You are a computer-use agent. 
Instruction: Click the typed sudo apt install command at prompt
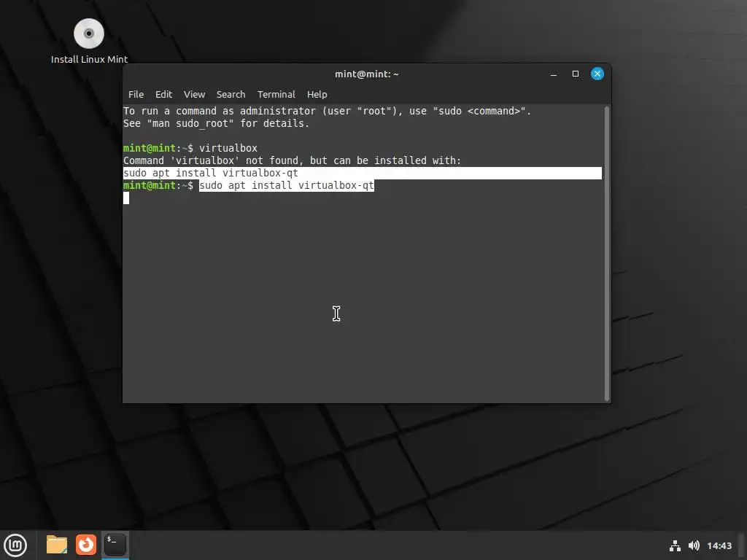click(287, 185)
